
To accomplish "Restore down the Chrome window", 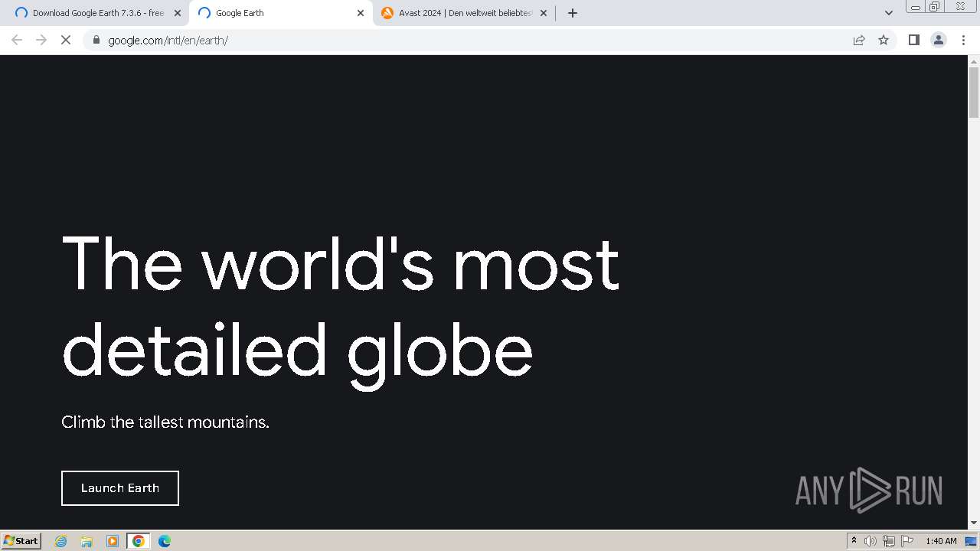I will 935,7.
